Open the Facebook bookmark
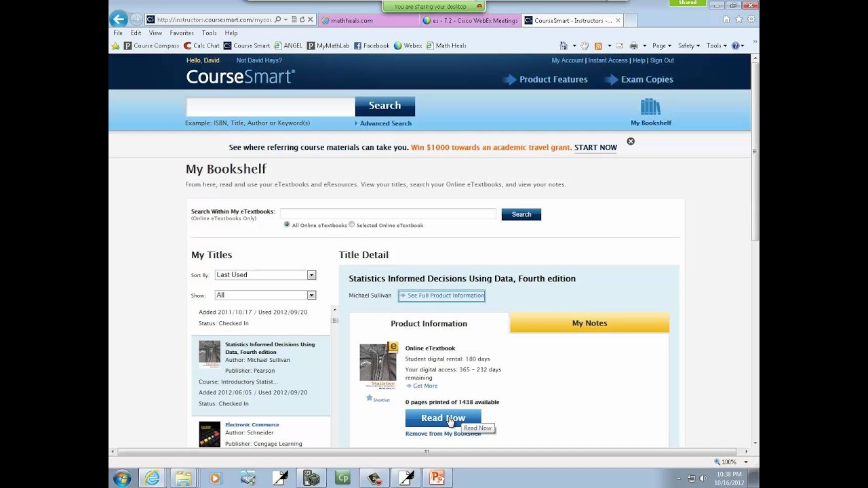This screenshot has width=868, height=488. pos(372,46)
